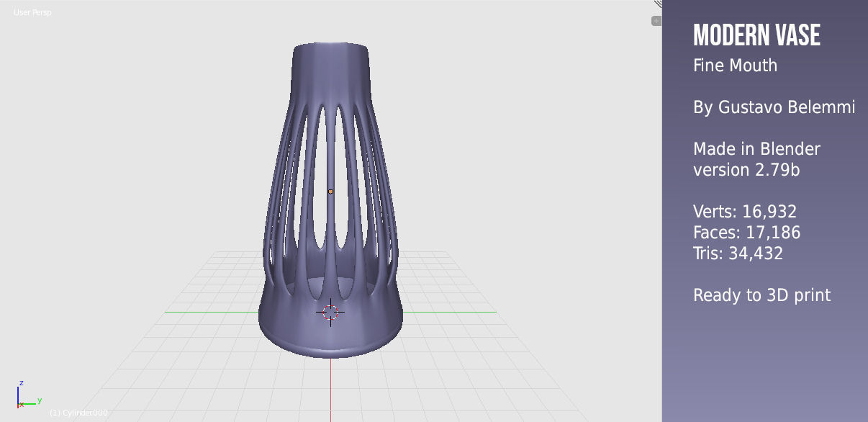Image resolution: width=868 pixels, height=422 pixels.
Task: Click the striped area-split corner widget
Action: point(657,4)
